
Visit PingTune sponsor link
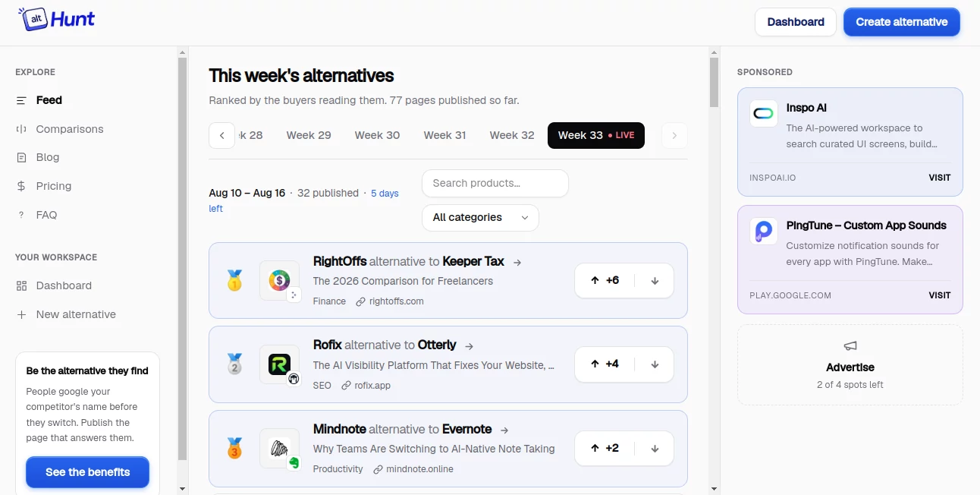[x=939, y=295]
